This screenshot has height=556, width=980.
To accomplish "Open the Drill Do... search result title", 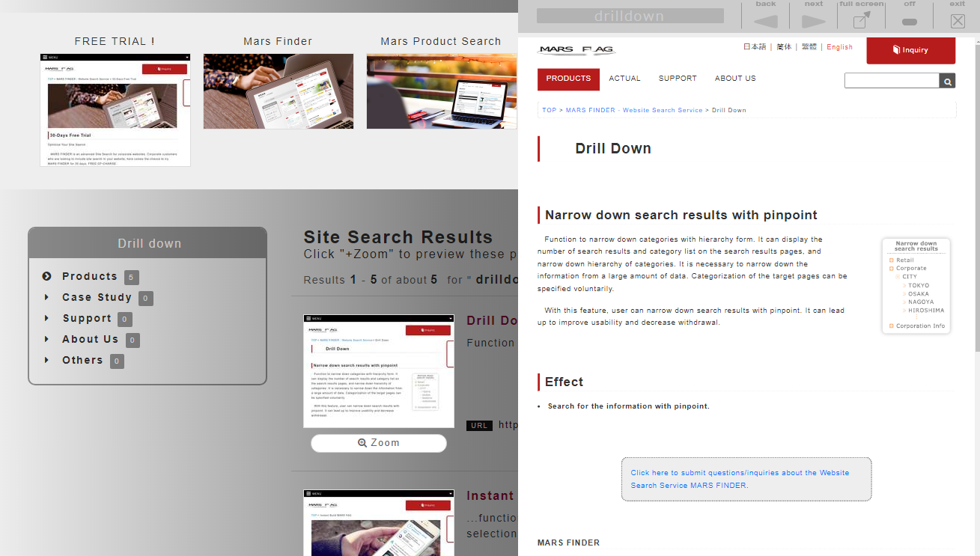I will 492,320.
